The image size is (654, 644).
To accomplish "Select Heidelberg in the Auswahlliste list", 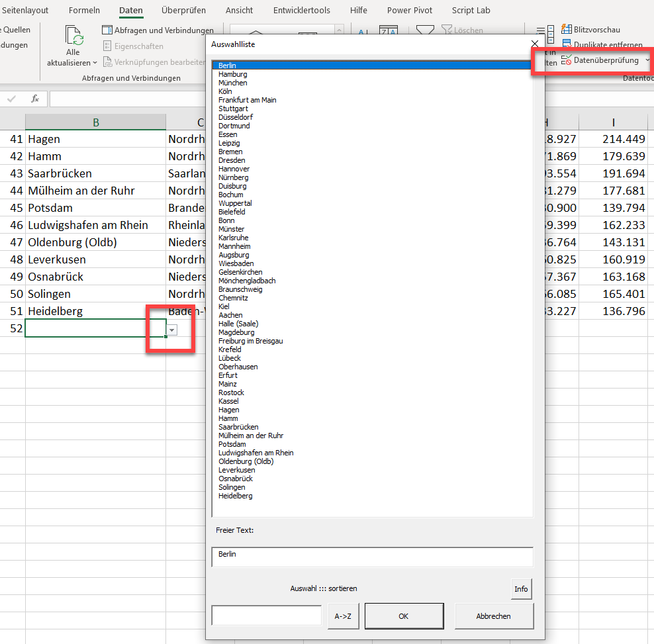I will (x=235, y=496).
